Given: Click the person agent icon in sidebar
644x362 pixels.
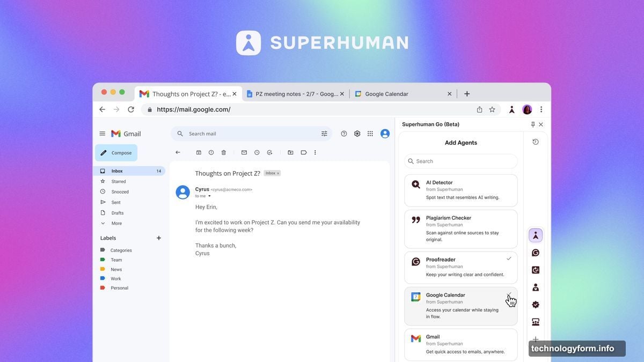Looking at the screenshot, I should 536,287.
